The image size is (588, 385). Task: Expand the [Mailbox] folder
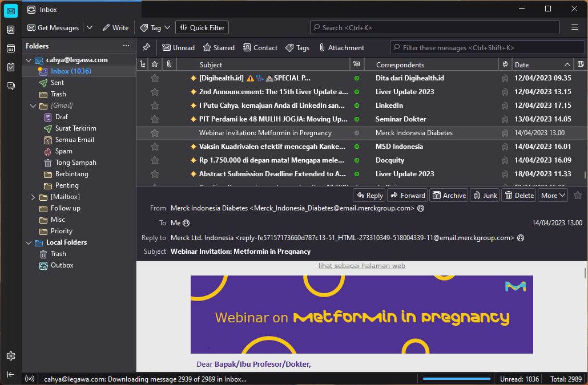33,197
